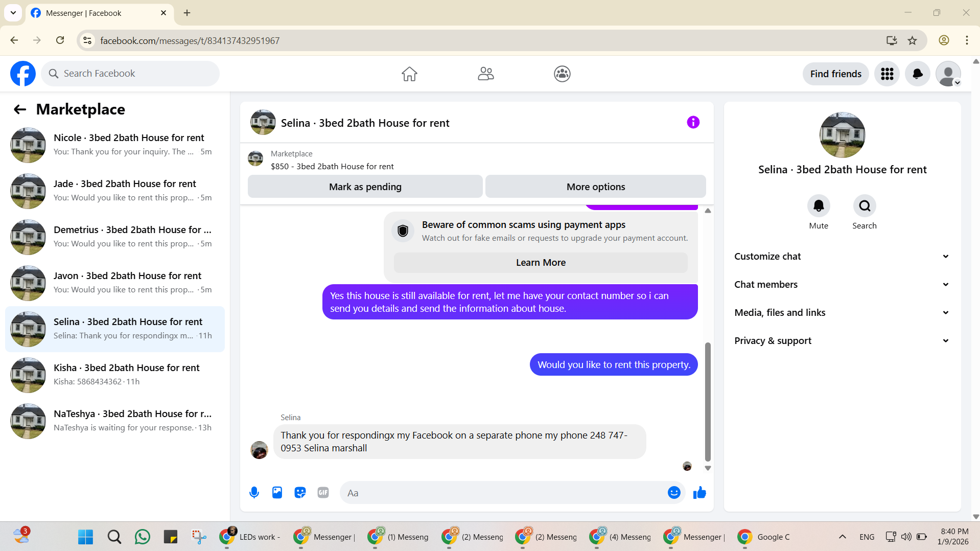The width and height of the screenshot is (980, 551).
Task: Open a new browser tab
Action: tap(187, 13)
